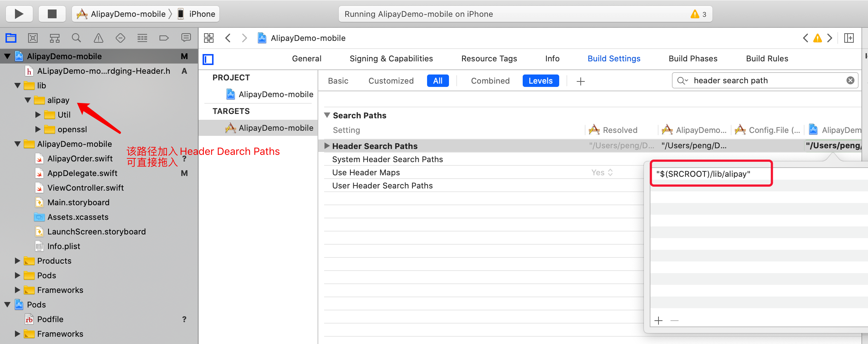The height and width of the screenshot is (344, 868).
Task: Open AppDelegate.swift file
Action: pyautogui.click(x=82, y=173)
